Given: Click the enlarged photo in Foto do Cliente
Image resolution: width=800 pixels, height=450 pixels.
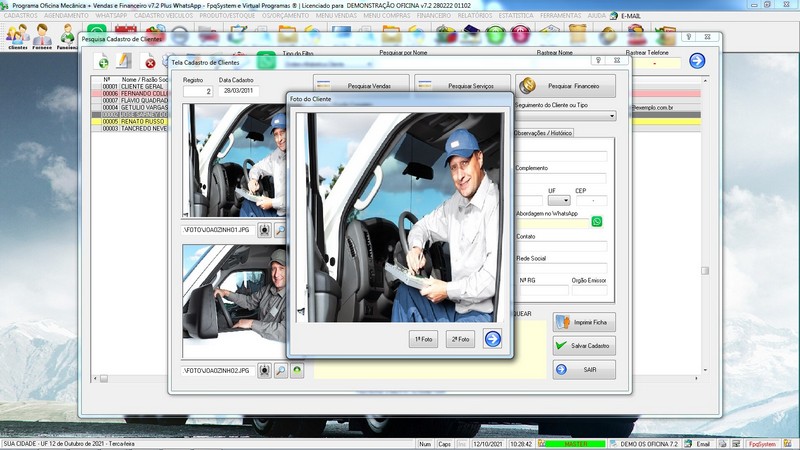Looking at the screenshot, I should (x=400, y=217).
